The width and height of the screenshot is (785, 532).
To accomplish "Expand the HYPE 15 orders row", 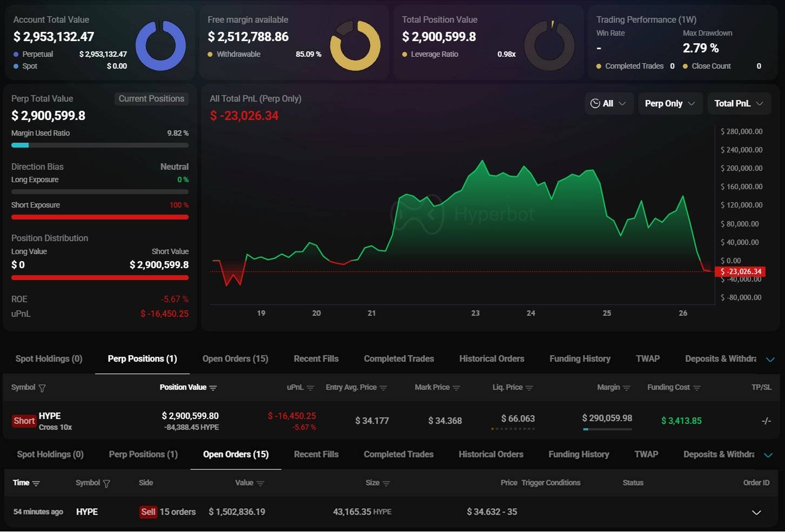I will (x=756, y=513).
